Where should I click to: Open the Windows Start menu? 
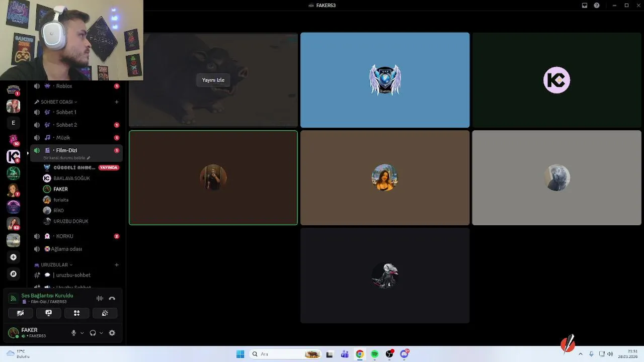240,354
